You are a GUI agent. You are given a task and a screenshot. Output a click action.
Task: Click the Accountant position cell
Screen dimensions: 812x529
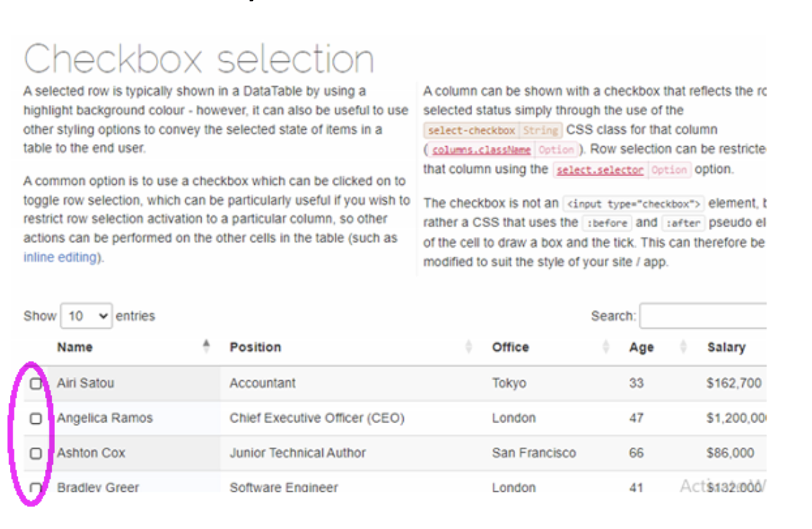point(262,384)
